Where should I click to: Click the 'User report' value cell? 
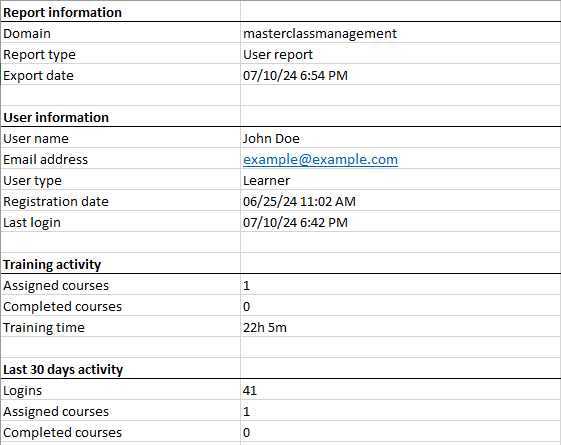[401, 54]
